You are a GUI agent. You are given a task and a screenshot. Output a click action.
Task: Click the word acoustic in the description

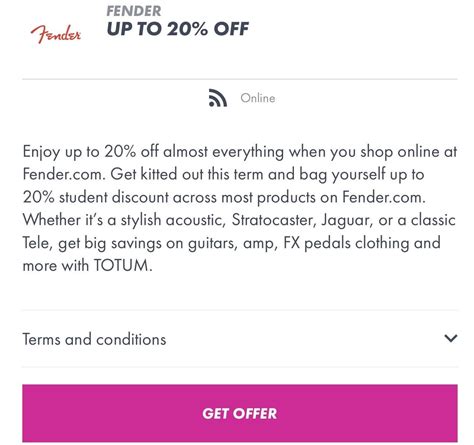(196, 220)
